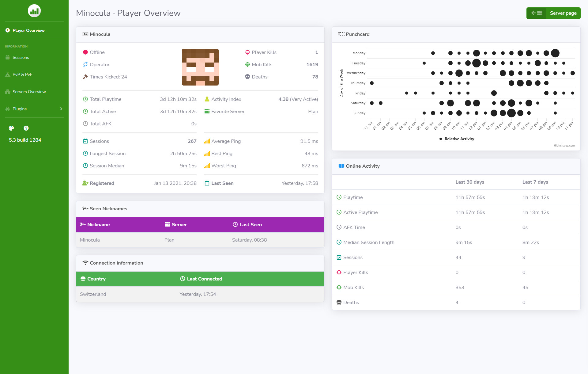The width and height of the screenshot is (588, 374).
Task: Open Servers Overview in sidebar
Action: click(29, 92)
